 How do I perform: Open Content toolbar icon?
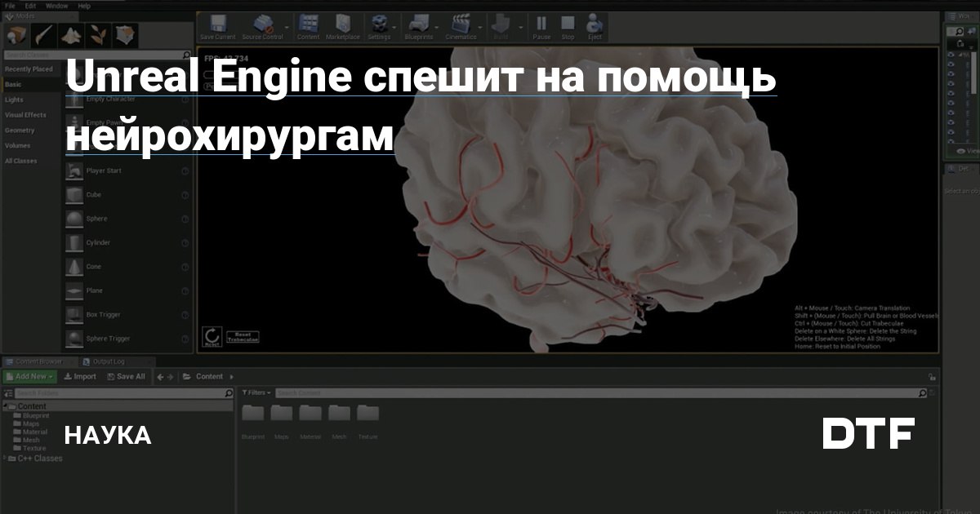coord(308,26)
